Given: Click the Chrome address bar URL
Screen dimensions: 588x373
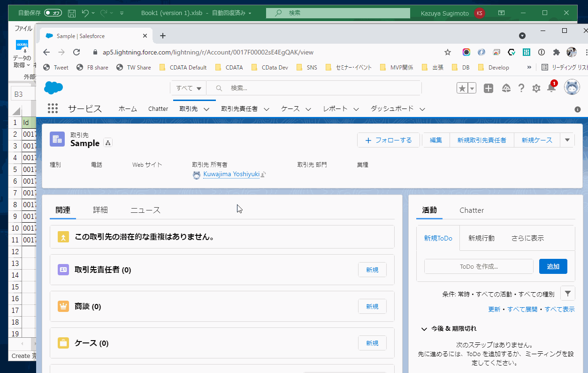Looking at the screenshot, I should pyautogui.click(x=208, y=52).
